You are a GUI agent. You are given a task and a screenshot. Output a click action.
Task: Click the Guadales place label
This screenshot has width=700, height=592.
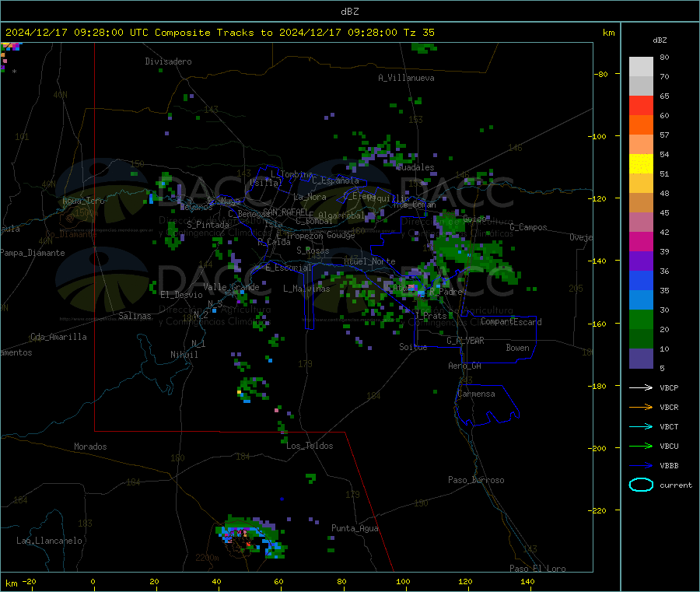tap(415, 167)
